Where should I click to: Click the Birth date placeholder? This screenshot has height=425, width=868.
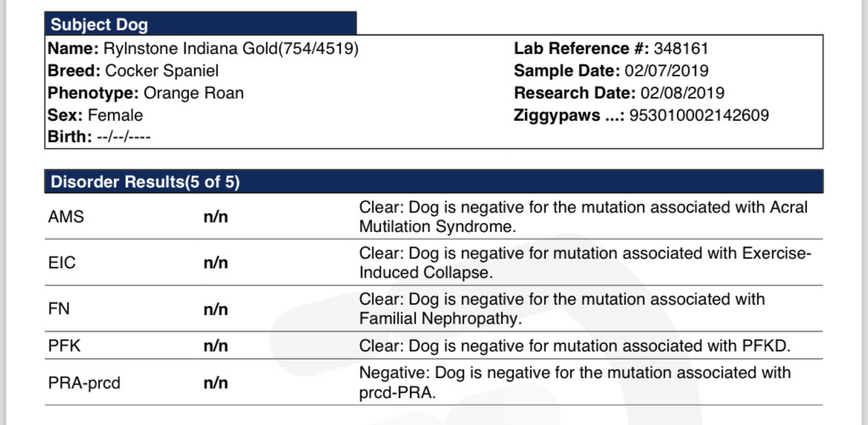pos(123,136)
